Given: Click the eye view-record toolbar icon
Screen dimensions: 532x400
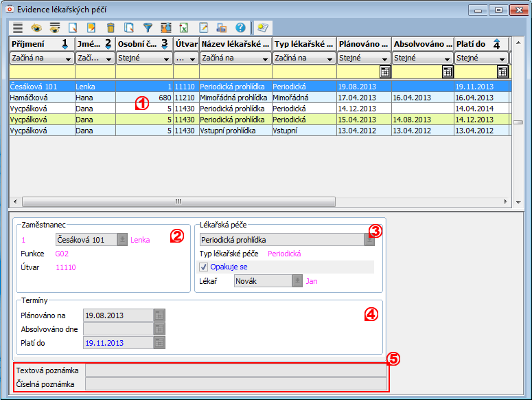Looking at the screenshot, I should (x=36, y=28).
